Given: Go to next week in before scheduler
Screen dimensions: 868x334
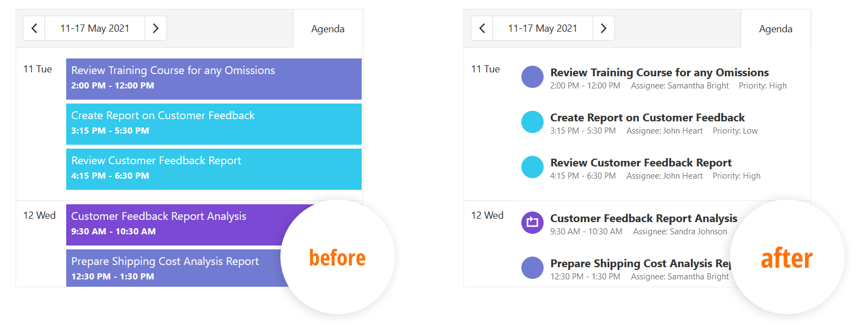Looking at the screenshot, I should coord(156,28).
